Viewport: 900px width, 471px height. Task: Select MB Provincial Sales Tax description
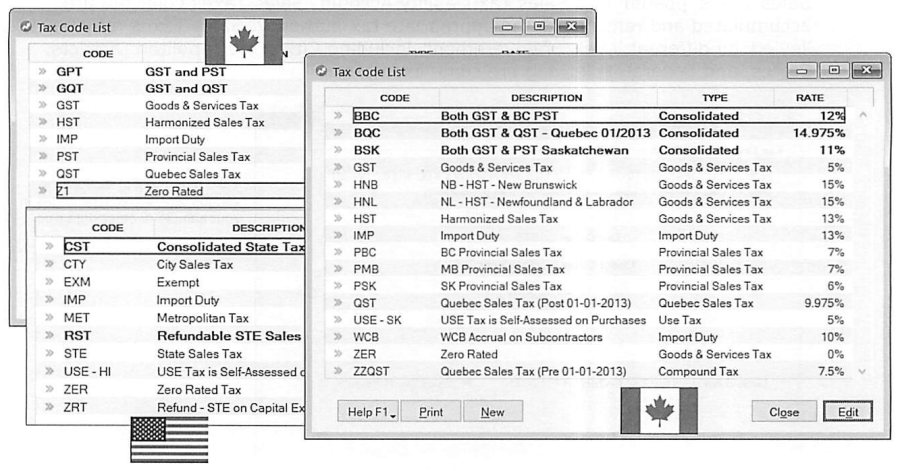(502, 269)
